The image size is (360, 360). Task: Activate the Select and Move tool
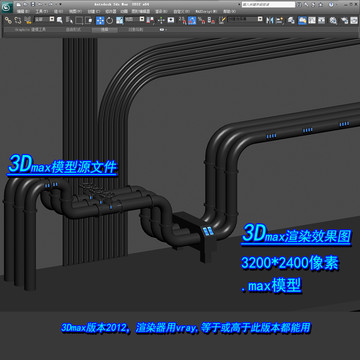point(100,20)
